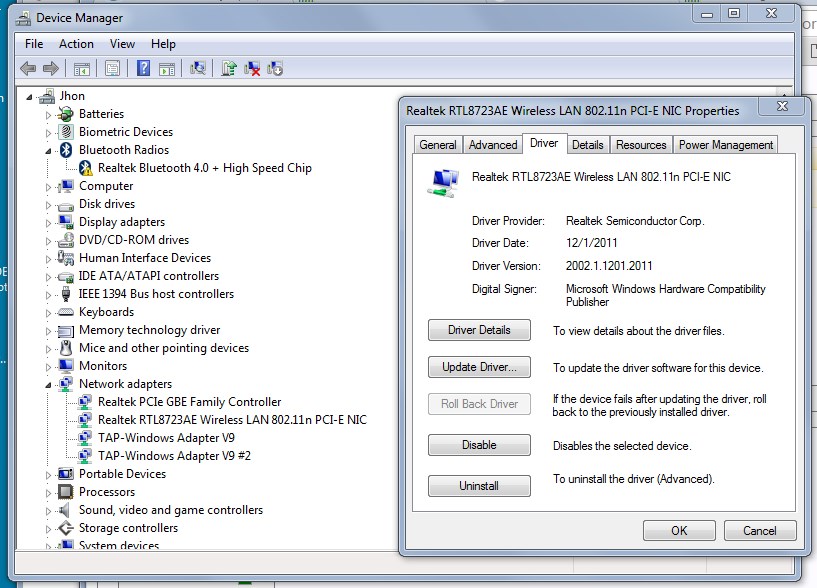Screen dimensions: 817x588
Task: Close the Realtek Properties dialog
Action: click(782, 106)
